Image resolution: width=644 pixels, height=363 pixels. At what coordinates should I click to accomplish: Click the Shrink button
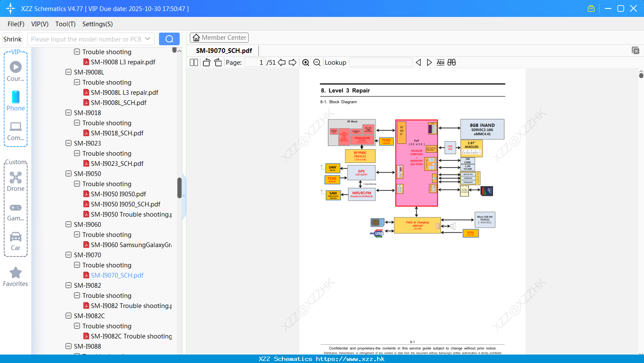tap(13, 39)
